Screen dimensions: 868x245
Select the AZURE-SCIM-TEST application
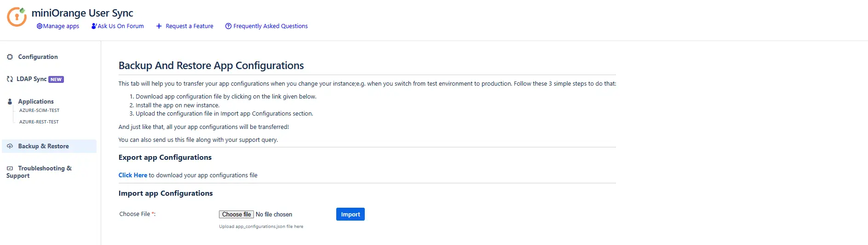coord(39,111)
